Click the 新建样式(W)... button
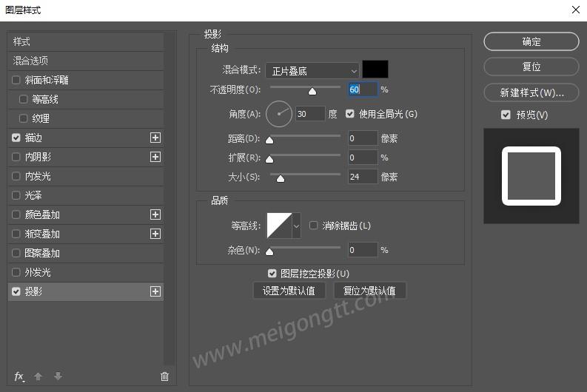 click(x=531, y=92)
